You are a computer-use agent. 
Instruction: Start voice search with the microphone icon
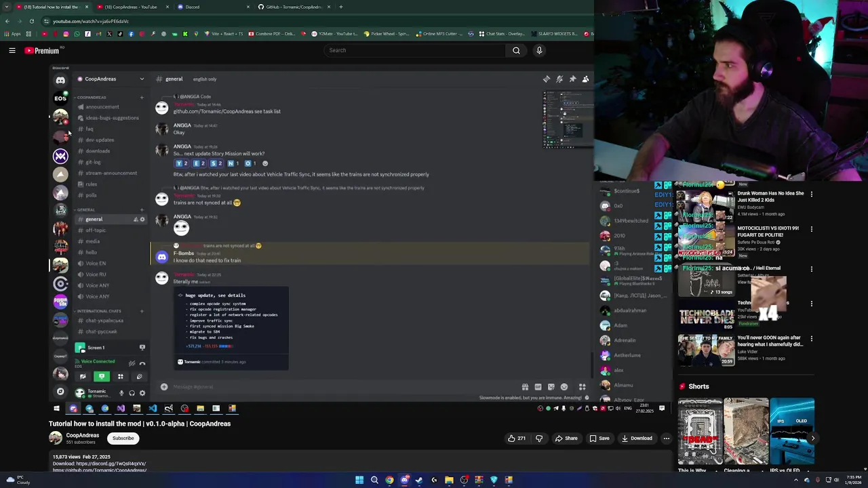pyautogui.click(x=539, y=50)
